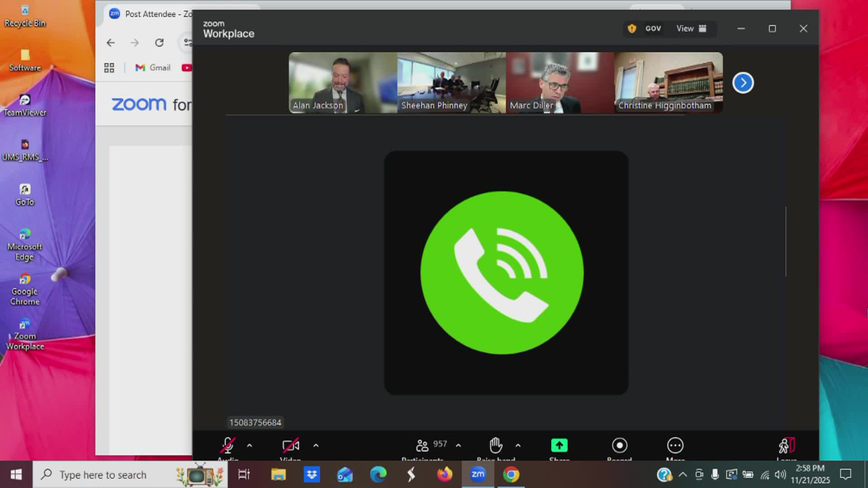Expand video settings chevron
The image size is (868, 488).
click(x=316, y=446)
